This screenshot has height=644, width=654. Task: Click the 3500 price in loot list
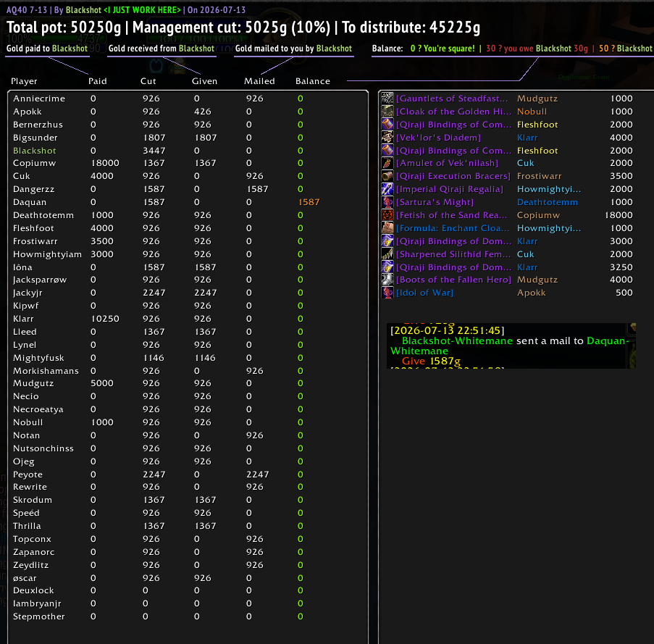621,176
